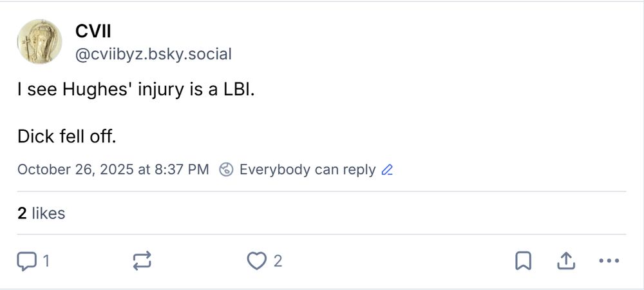Click the like count beside the heart

tap(278, 261)
